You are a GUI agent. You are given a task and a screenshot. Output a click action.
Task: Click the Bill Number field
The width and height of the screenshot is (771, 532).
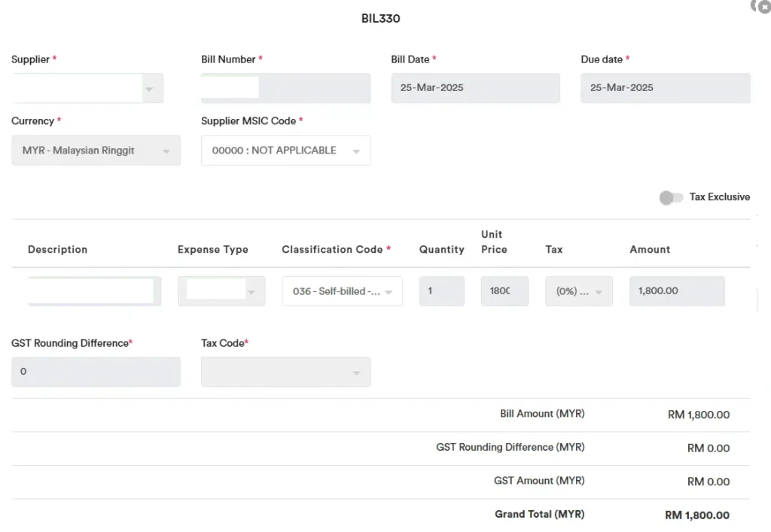[x=286, y=88]
